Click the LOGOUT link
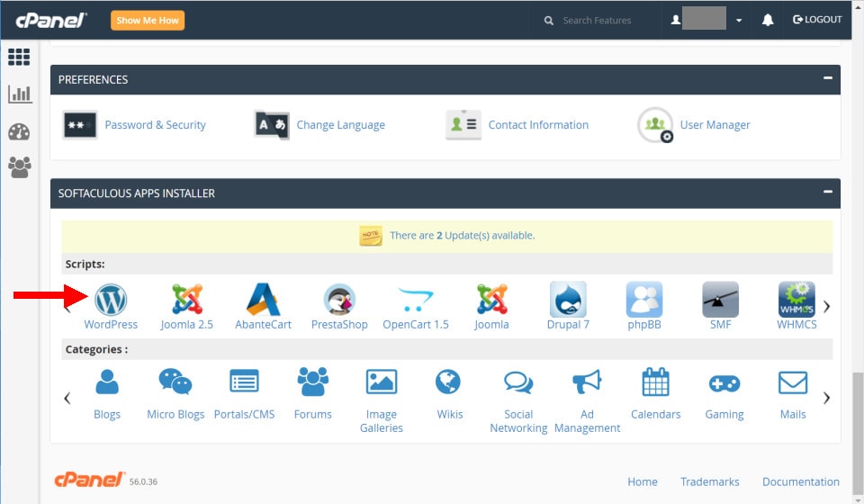This screenshot has width=864, height=504. [x=817, y=19]
